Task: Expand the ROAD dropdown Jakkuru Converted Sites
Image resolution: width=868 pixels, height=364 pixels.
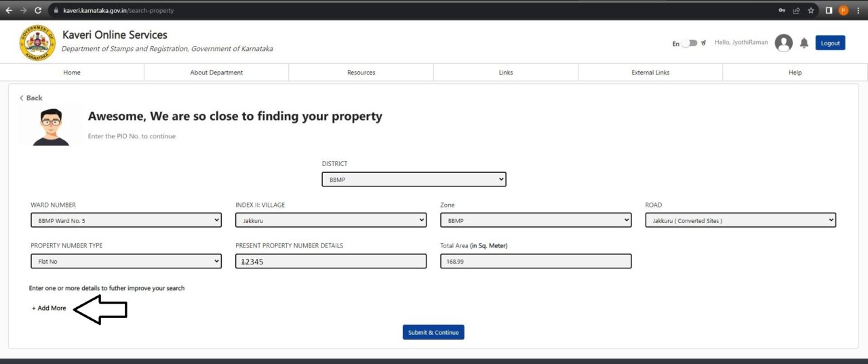Action: (x=741, y=220)
